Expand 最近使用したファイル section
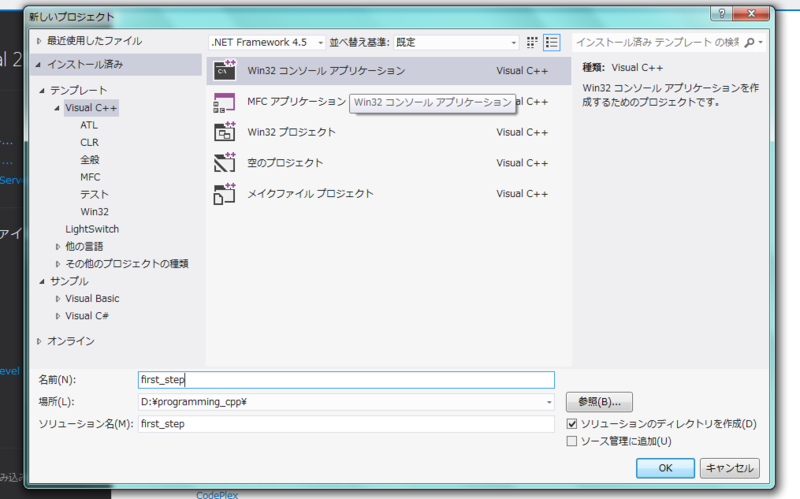The height and width of the screenshot is (499, 800). click(x=39, y=41)
